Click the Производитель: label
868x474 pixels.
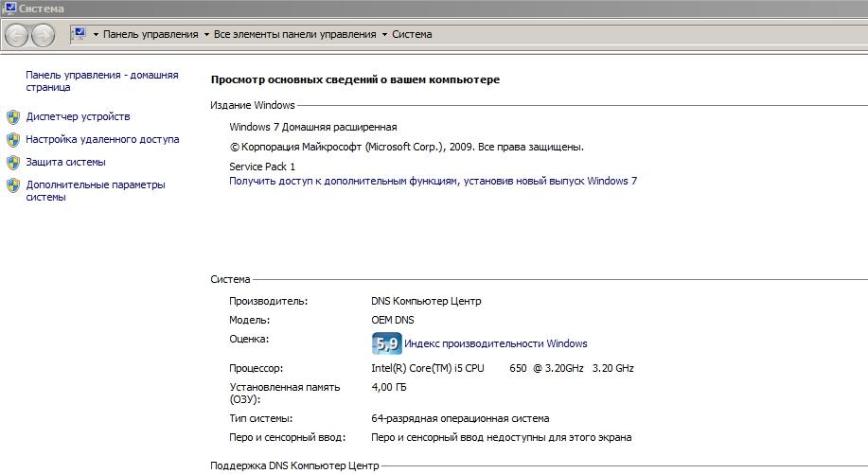click(x=269, y=301)
